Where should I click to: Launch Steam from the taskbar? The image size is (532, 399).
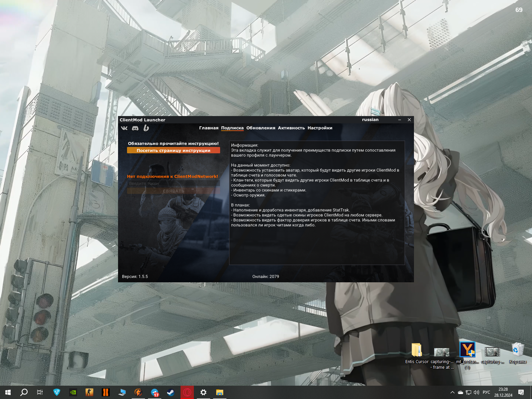click(x=171, y=392)
